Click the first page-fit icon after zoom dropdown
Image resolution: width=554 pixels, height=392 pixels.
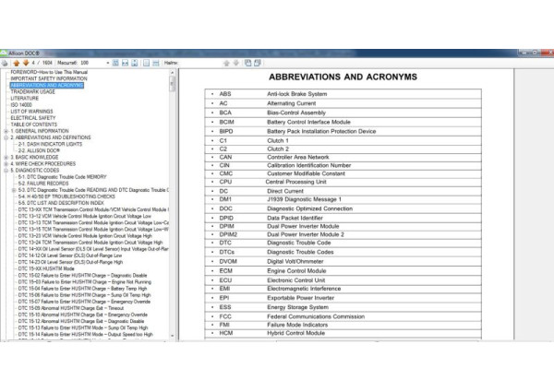tap(113, 62)
